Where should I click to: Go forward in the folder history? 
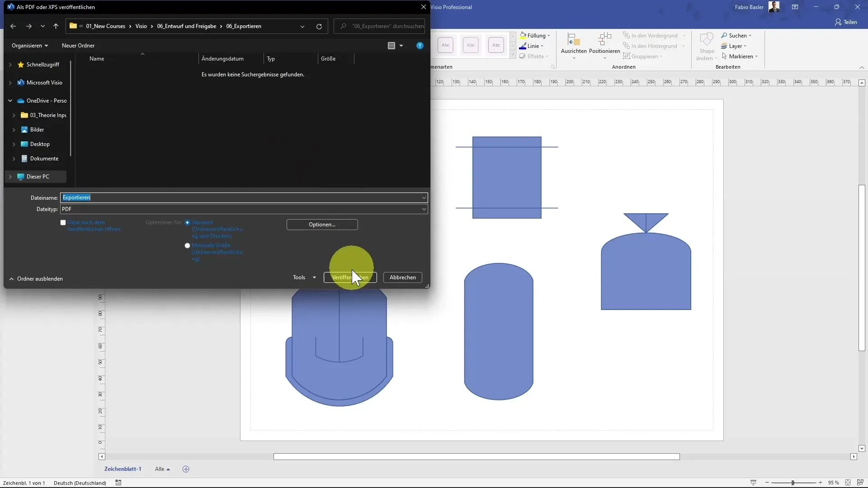point(29,26)
